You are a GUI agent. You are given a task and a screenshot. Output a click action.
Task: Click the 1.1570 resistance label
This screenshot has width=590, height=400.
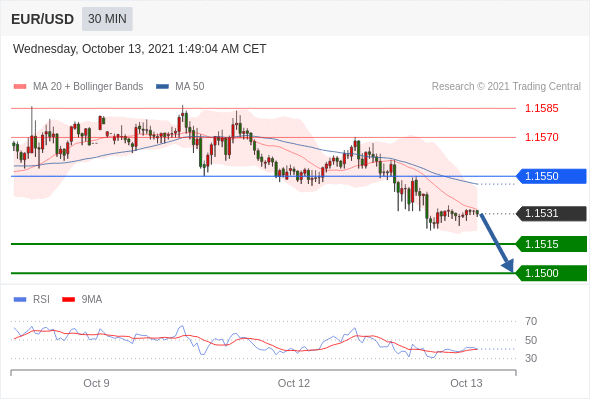541,137
